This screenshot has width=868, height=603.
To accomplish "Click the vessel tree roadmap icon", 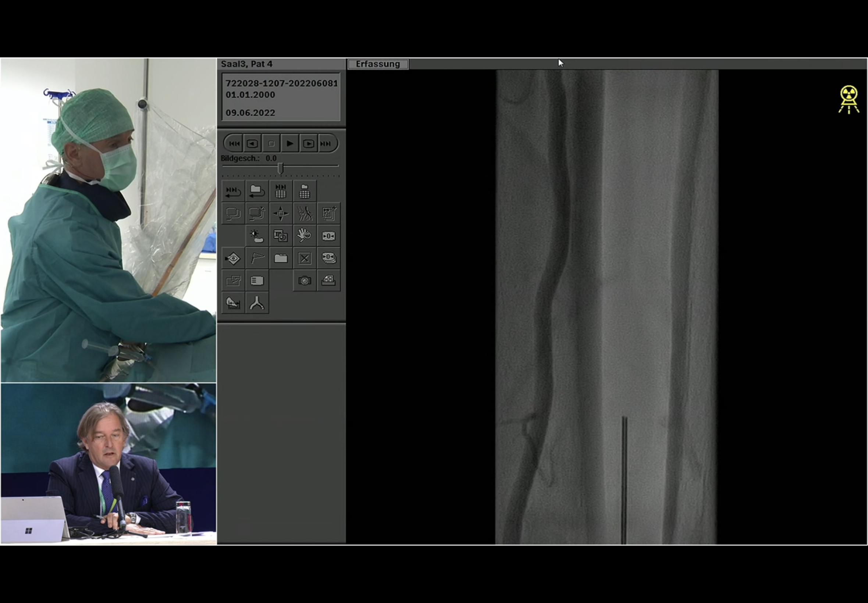I will [305, 214].
